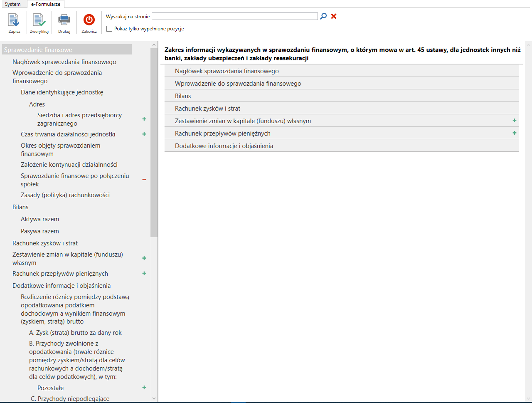
Task: Select Wprowadzenie do sprawozdania finansowego in left tree
Action: pyautogui.click(x=57, y=77)
